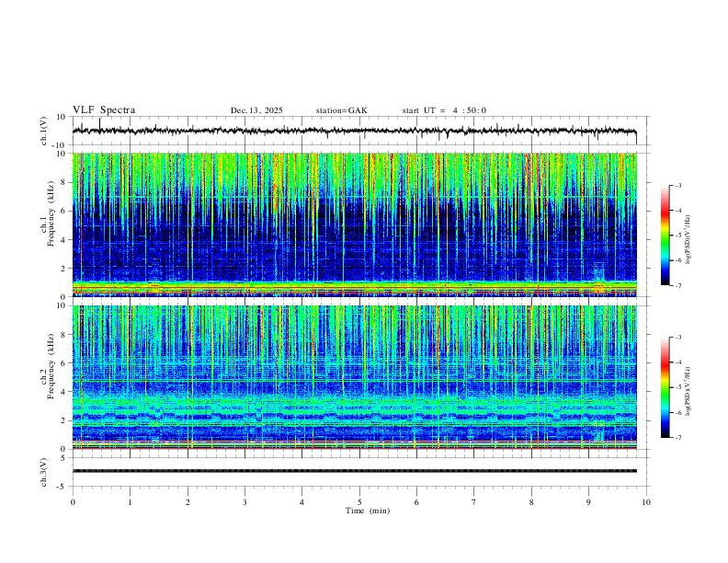Select the "start UT = 4 :50: 0" text
Viewport: 728px width, 563px height.
pos(444,110)
